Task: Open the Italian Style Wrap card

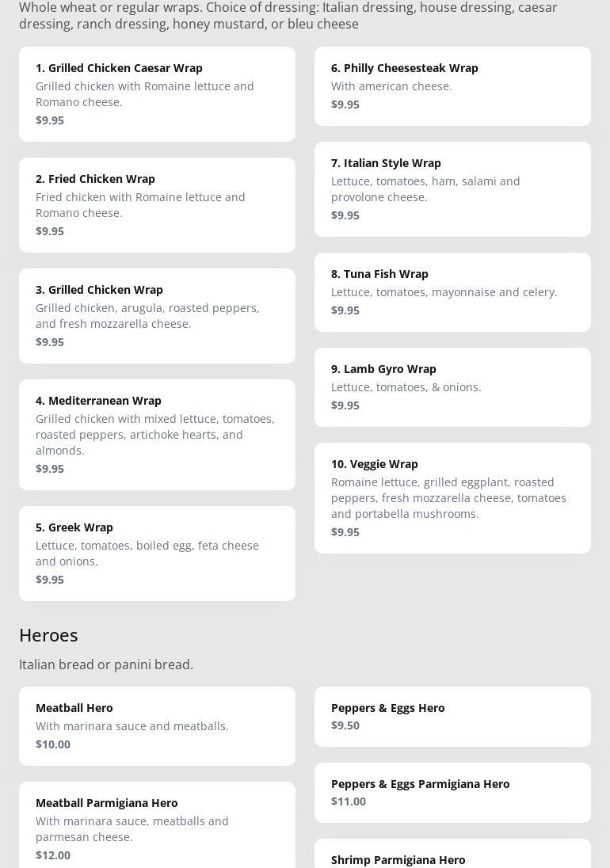Action: tap(452, 189)
